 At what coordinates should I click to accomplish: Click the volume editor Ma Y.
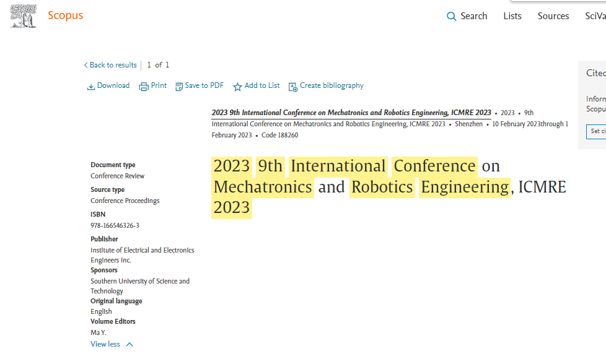pos(98,332)
